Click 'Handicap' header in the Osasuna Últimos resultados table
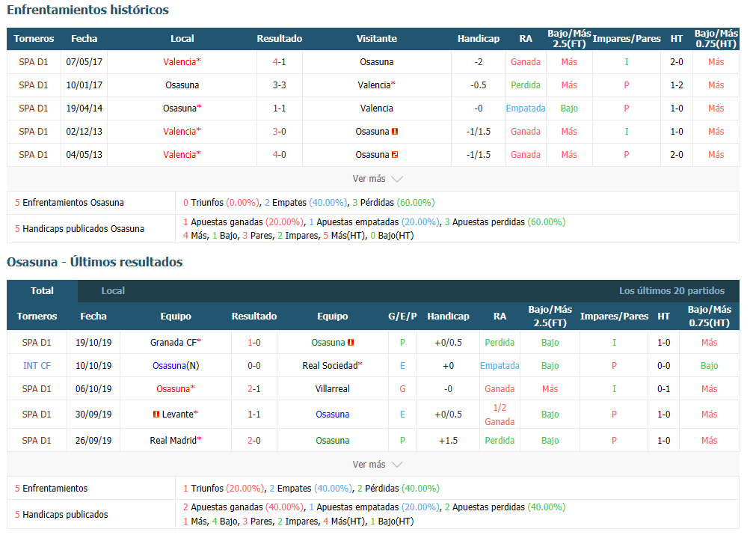Image resolution: width=756 pixels, height=535 pixels. pyautogui.click(x=448, y=316)
